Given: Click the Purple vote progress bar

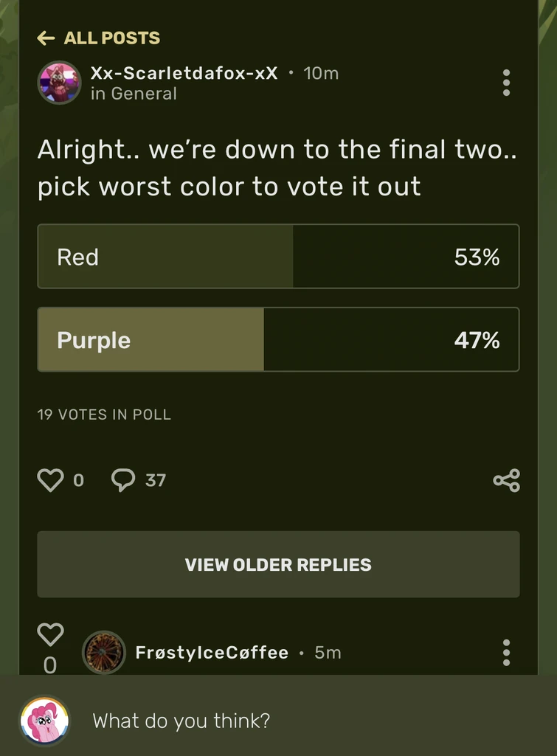Looking at the screenshot, I should tap(278, 340).
